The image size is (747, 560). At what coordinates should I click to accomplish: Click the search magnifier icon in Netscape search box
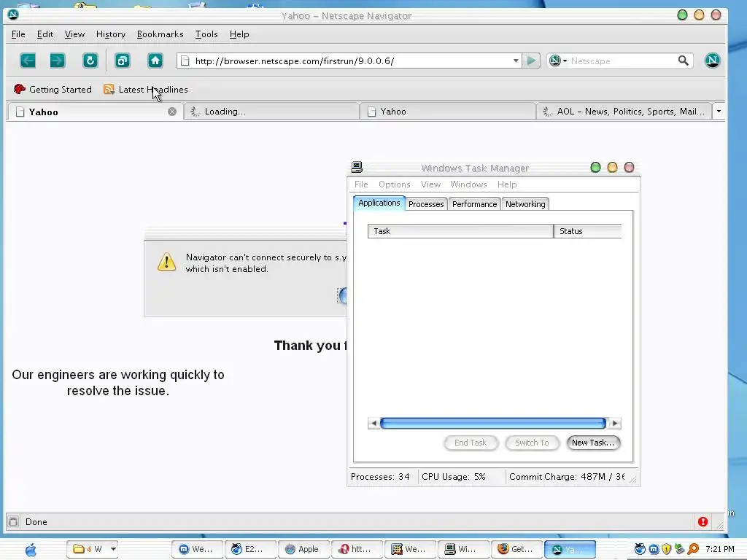pyautogui.click(x=683, y=61)
